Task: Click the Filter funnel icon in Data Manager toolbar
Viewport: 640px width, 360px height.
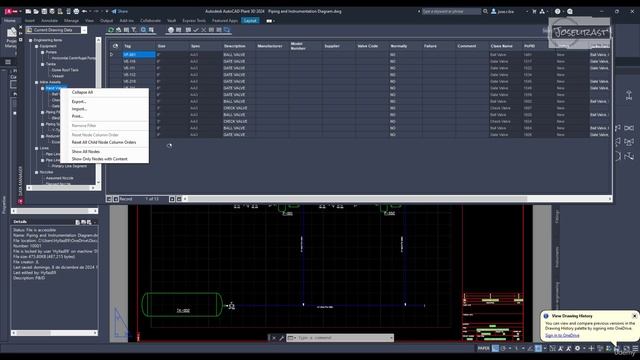Action: click(133, 30)
